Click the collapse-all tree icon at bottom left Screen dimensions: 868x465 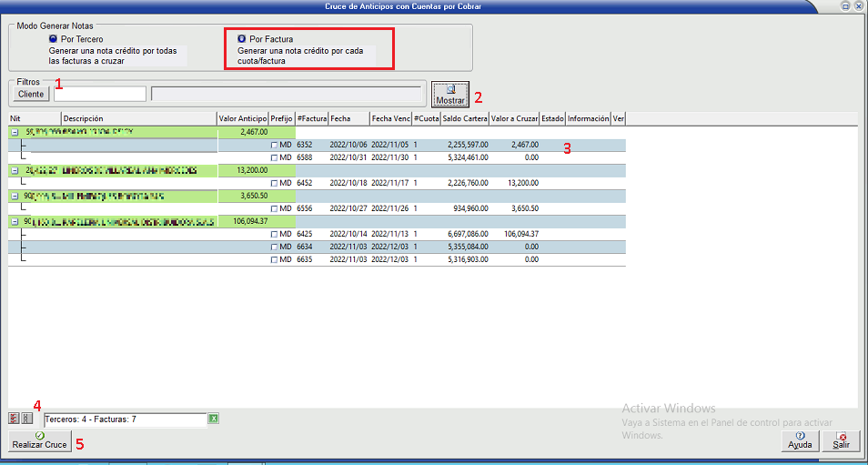pyautogui.click(x=26, y=419)
